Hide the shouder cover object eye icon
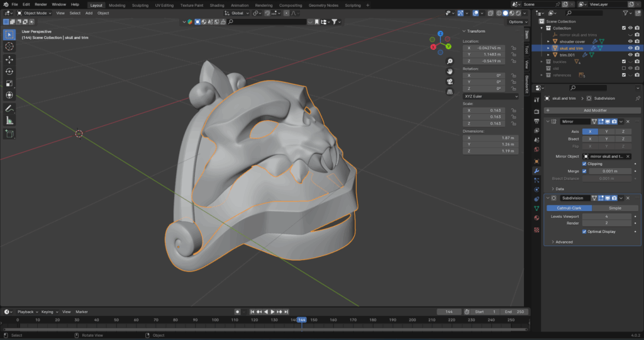Screen dimensions: 644x340 pos(630,42)
